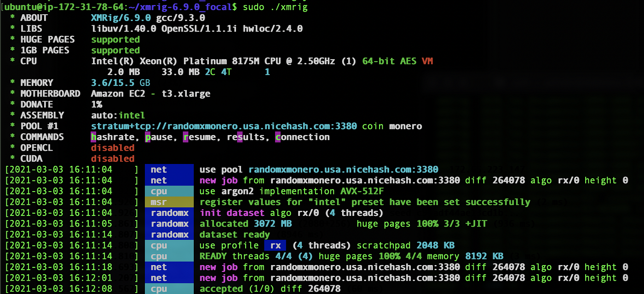This screenshot has height=294, width=644.
Task: Click the 'pause' command
Action: [159, 137]
